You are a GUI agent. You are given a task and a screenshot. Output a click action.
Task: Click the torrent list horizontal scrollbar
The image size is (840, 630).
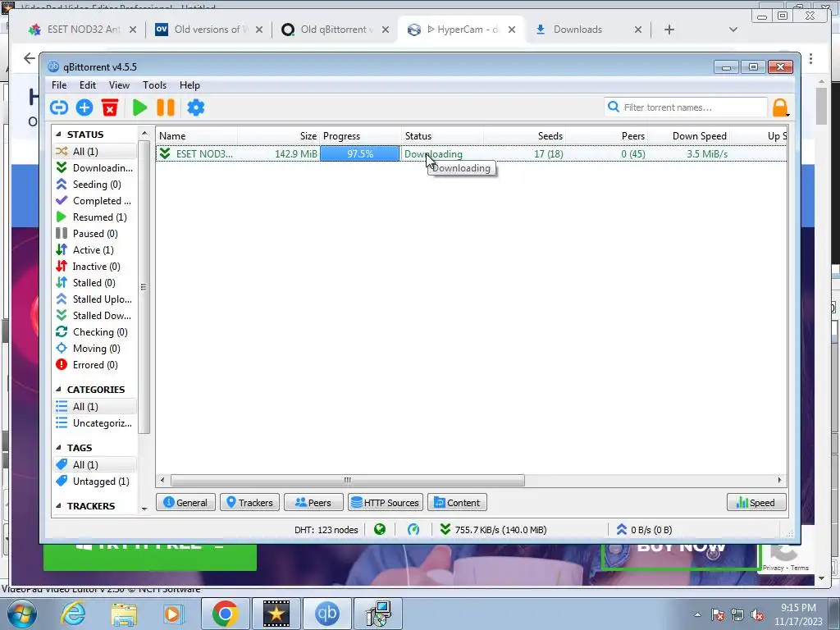347,480
